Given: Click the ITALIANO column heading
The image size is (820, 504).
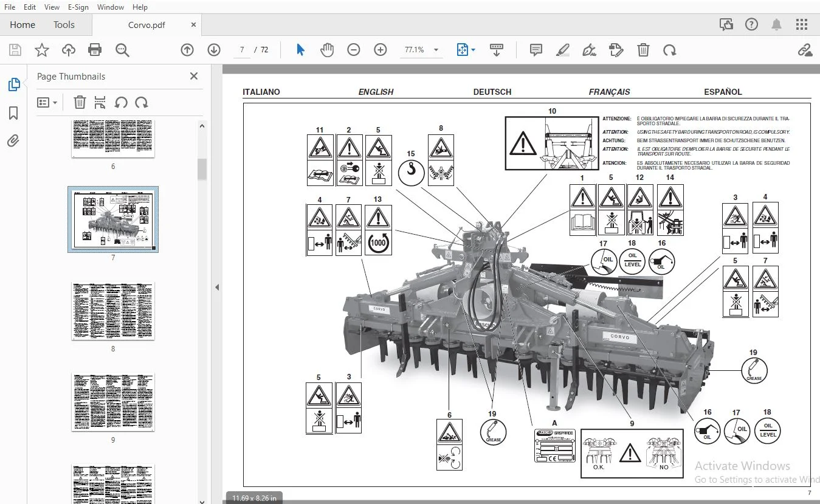Looking at the screenshot, I should pyautogui.click(x=261, y=92).
